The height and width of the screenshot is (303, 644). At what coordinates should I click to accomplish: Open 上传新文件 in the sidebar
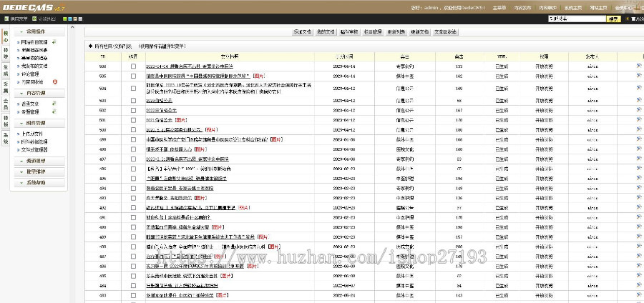(x=32, y=134)
